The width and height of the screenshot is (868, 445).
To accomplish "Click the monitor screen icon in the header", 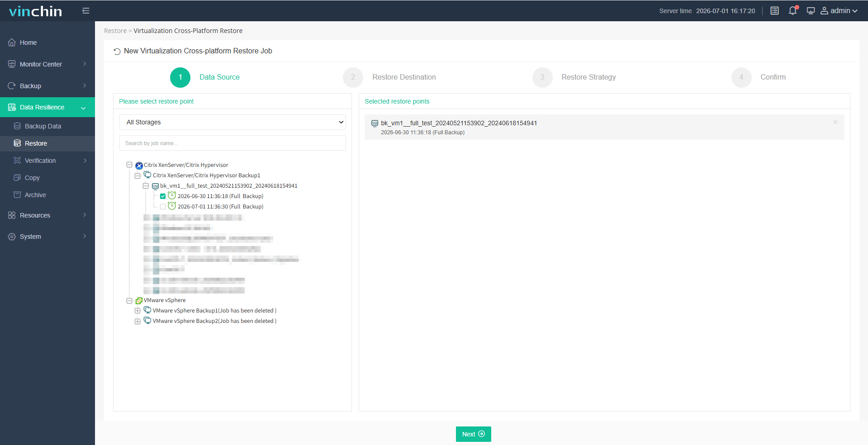I will [811, 11].
